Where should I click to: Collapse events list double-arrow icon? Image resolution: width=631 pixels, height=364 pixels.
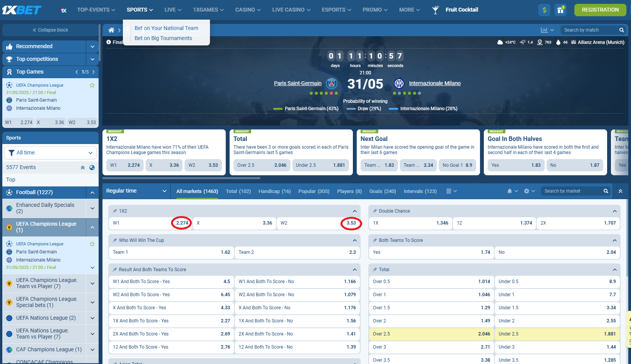point(82,168)
